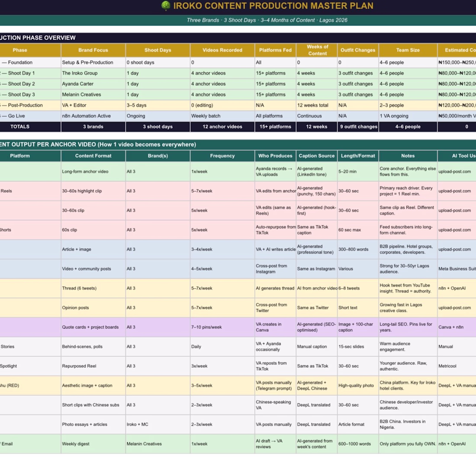
Task: Click the 'Notes' column header
Action: tap(408, 156)
